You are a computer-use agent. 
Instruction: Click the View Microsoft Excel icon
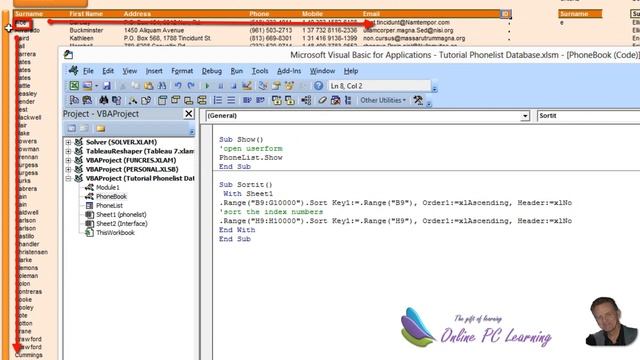pos(74,86)
